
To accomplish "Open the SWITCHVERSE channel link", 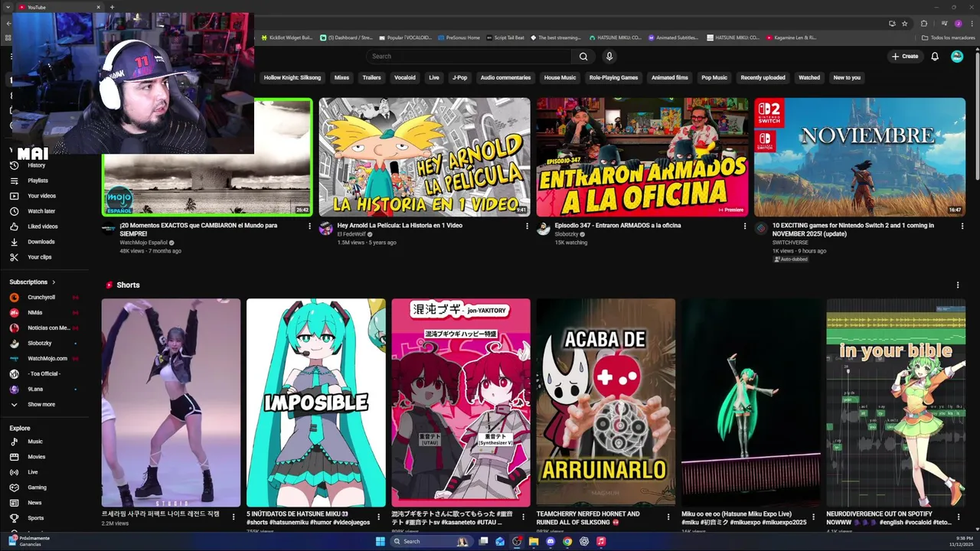I will pos(791,243).
